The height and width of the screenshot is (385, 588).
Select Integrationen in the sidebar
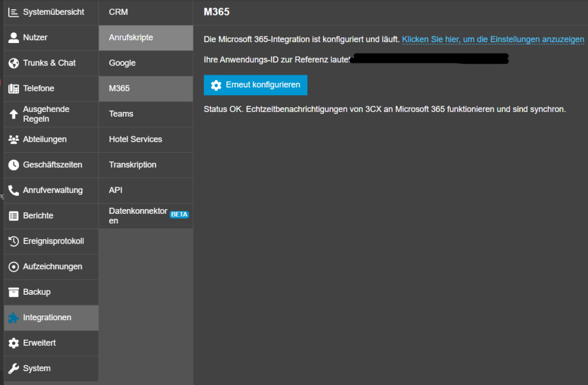[51, 317]
